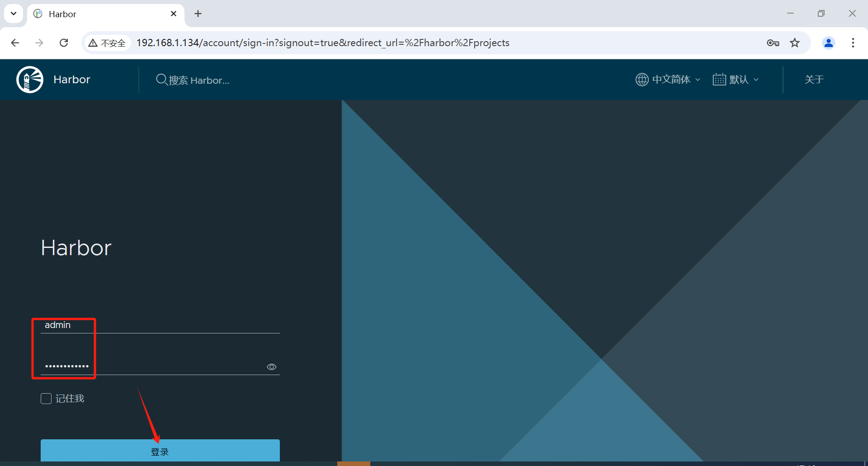Expand the 默认 theme dropdown
Screen dimensions: 868x466
736,80
